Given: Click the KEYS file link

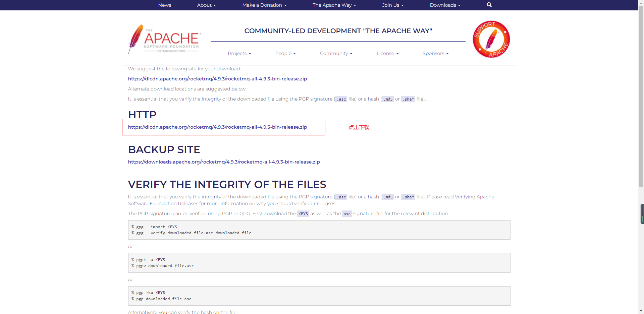Looking at the screenshot, I should pyautogui.click(x=303, y=214).
